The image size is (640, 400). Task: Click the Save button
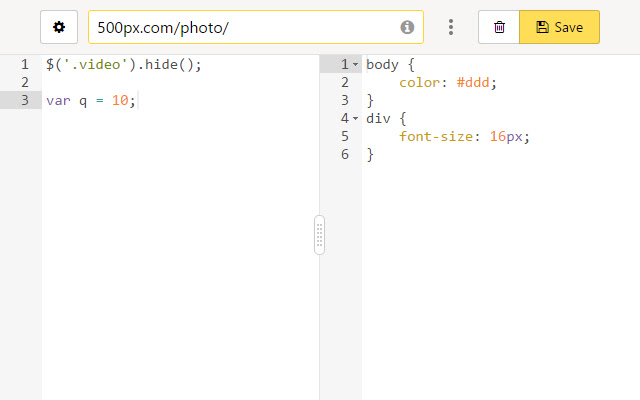(x=559, y=27)
